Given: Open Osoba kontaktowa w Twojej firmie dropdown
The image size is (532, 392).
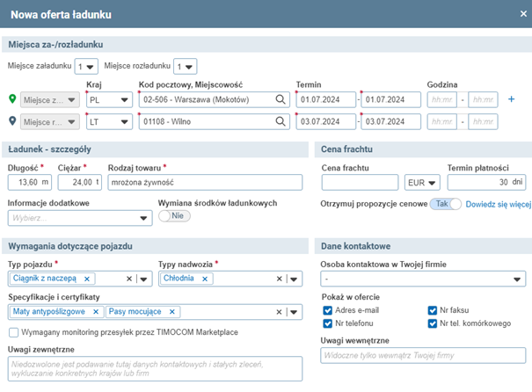Looking at the screenshot, I should [423, 279].
